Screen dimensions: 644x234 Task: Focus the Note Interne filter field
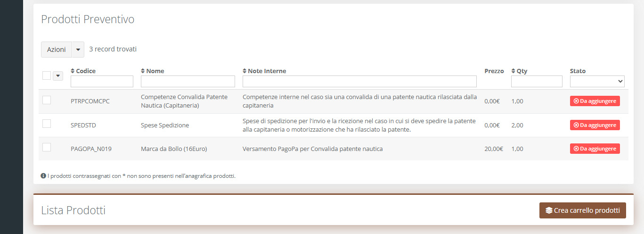click(359, 82)
